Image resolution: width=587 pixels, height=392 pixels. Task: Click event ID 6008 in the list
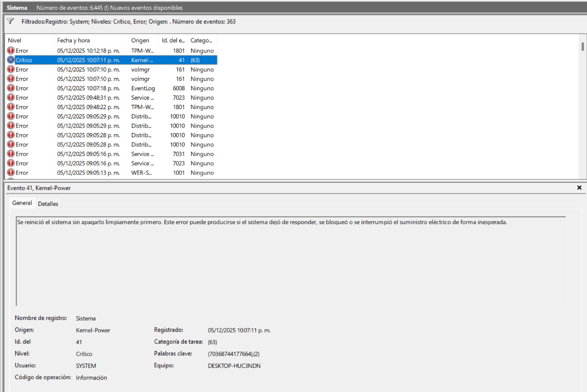point(179,88)
